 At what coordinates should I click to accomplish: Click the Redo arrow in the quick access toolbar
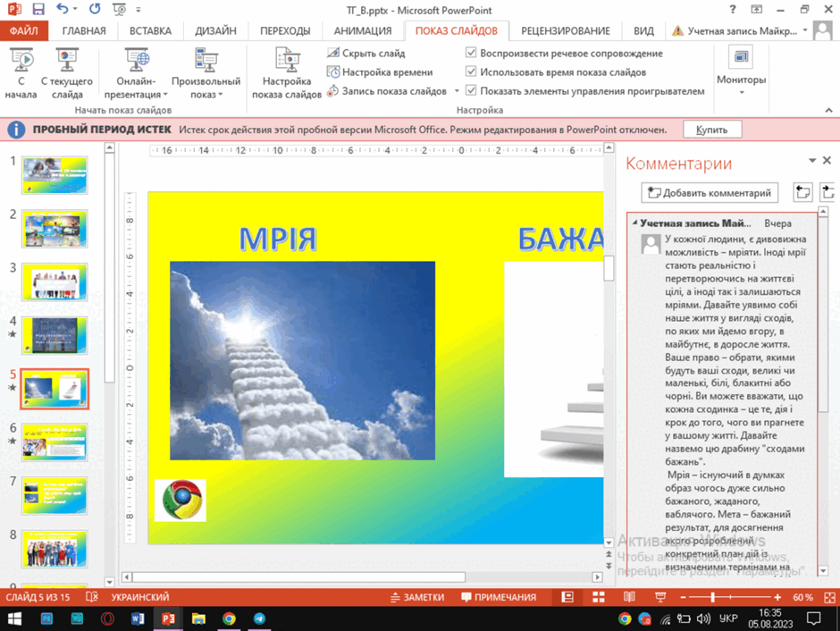click(95, 9)
